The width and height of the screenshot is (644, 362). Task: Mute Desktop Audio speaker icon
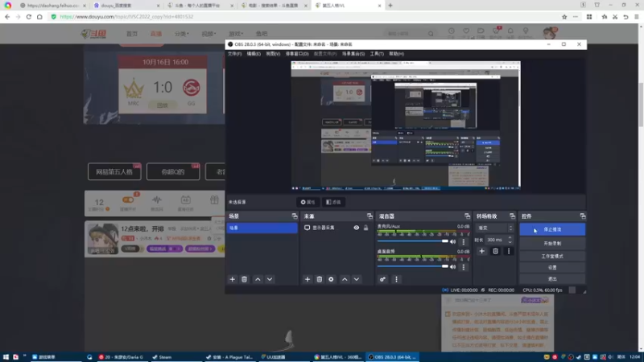(453, 267)
